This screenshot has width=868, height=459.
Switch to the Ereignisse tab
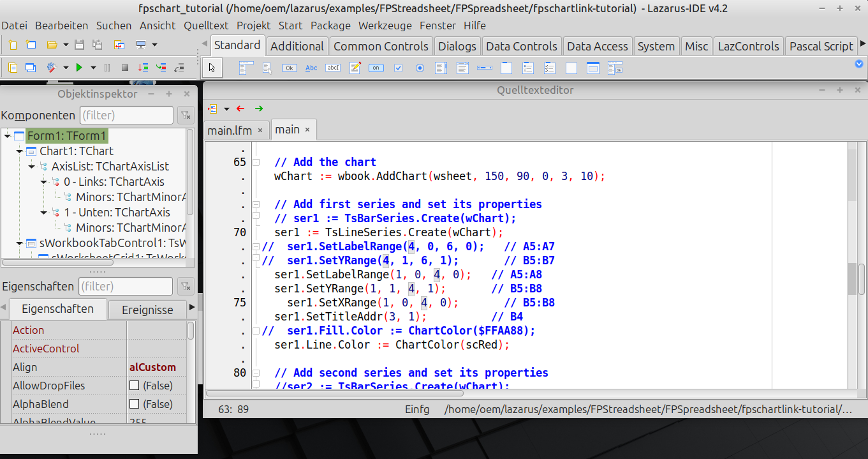click(x=147, y=310)
